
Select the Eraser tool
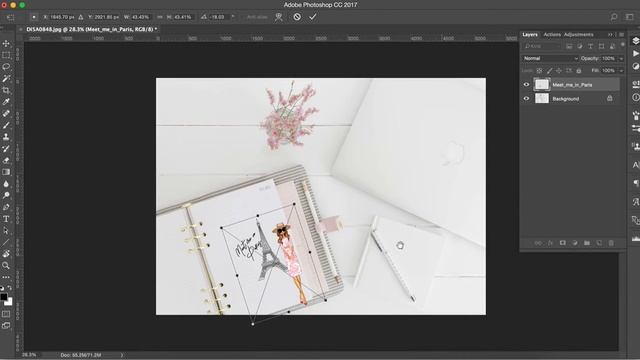[6, 160]
